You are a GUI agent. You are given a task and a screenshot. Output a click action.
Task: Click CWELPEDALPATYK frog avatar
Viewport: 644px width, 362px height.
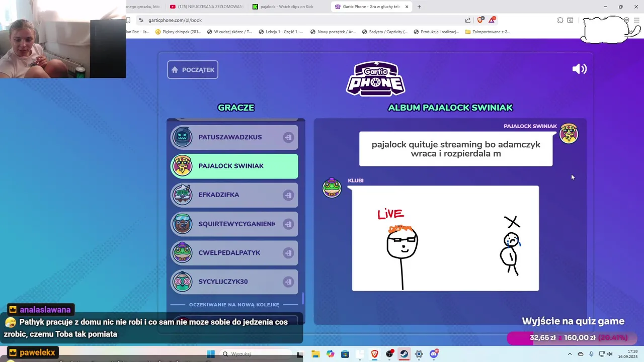[x=182, y=253]
